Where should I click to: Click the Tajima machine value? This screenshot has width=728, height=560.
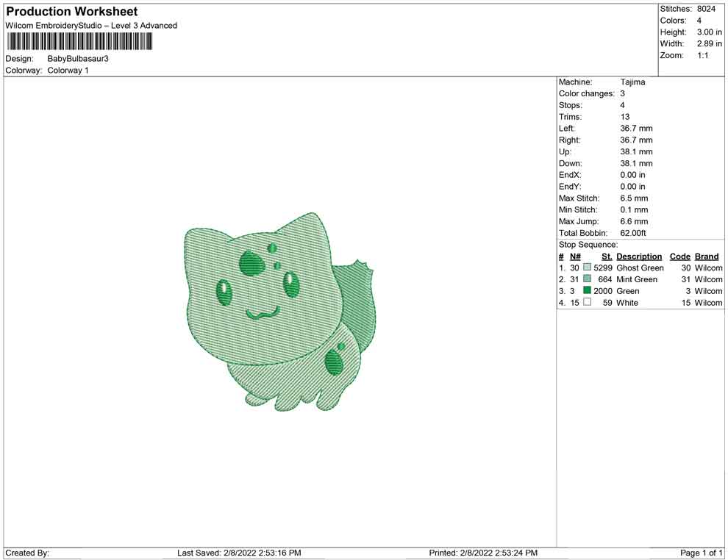click(632, 82)
